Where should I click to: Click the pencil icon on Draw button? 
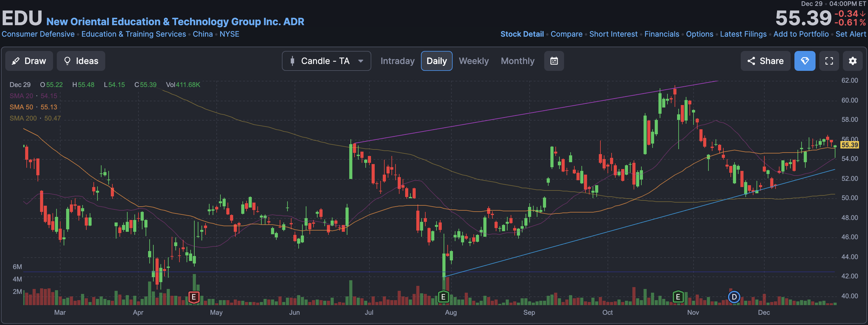click(x=16, y=61)
